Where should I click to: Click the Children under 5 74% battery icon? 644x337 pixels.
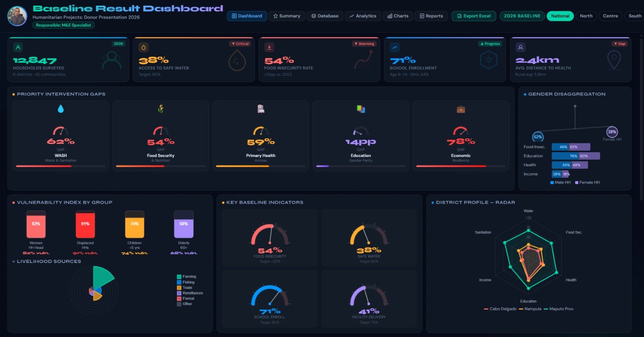tap(134, 224)
